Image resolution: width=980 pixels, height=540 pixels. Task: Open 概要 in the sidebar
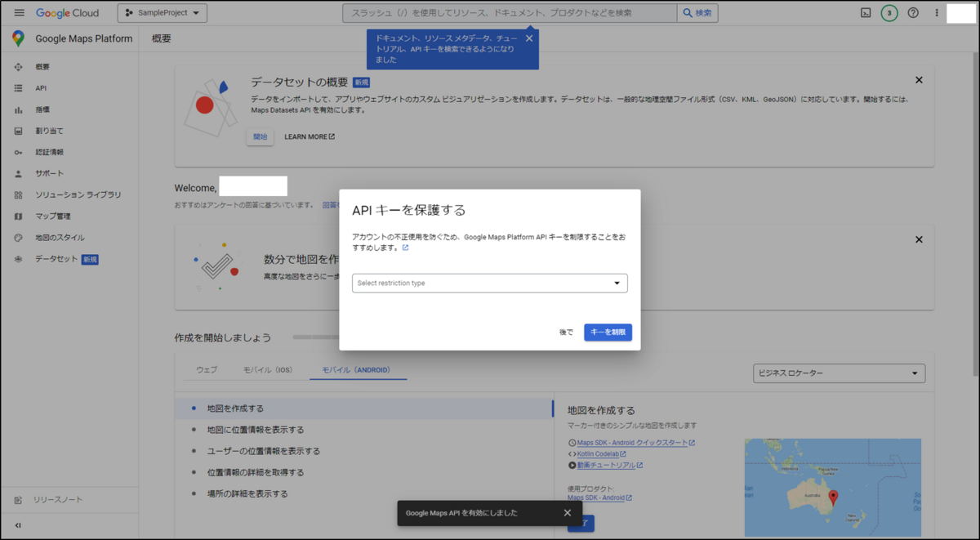point(42,67)
